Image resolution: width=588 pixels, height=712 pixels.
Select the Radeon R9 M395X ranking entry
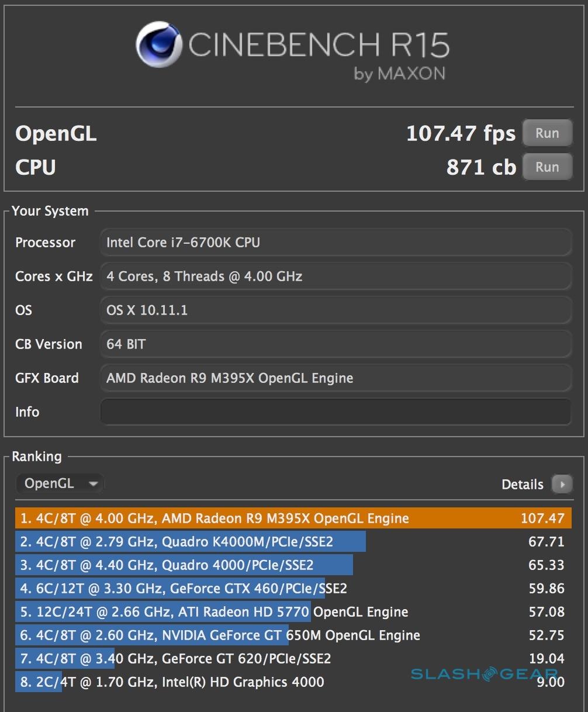[x=293, y=519]
